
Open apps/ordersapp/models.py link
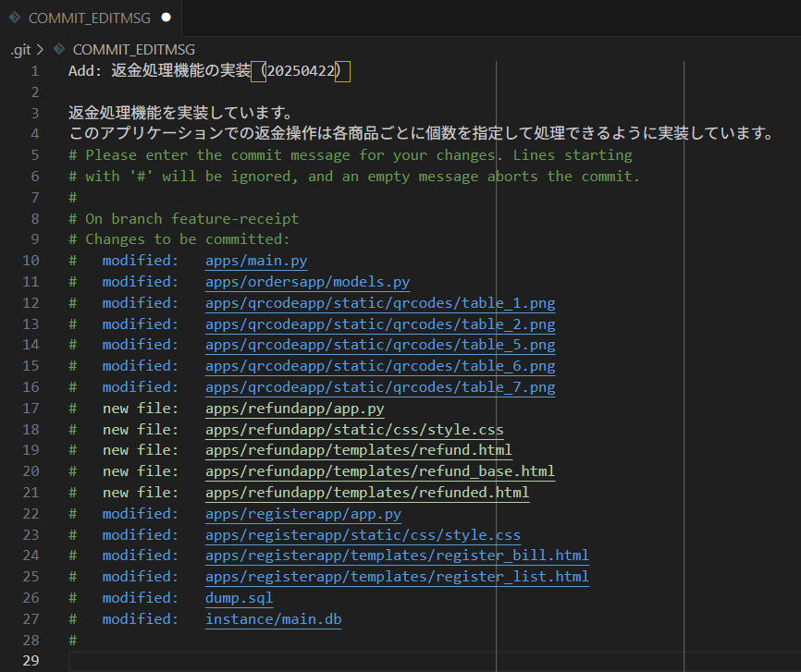coord(307,282)
